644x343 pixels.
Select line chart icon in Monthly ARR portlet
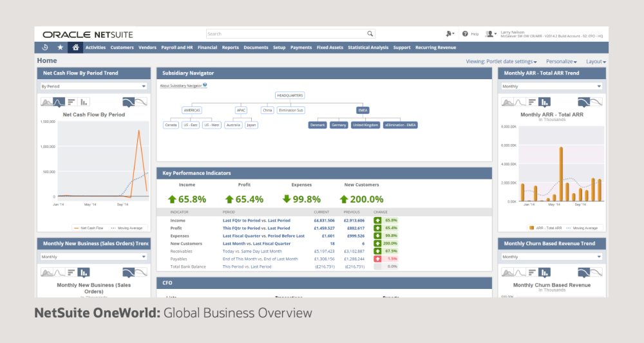[x=520, y=102]
